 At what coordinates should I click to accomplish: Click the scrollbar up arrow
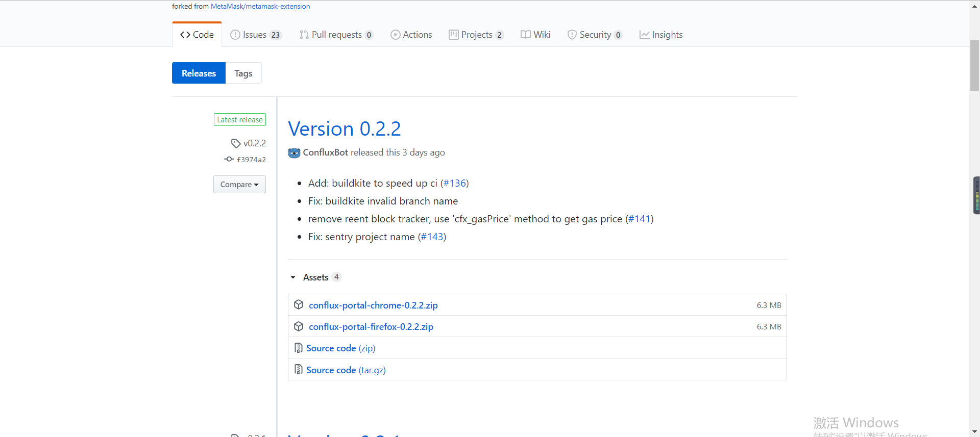click(974, 5)
